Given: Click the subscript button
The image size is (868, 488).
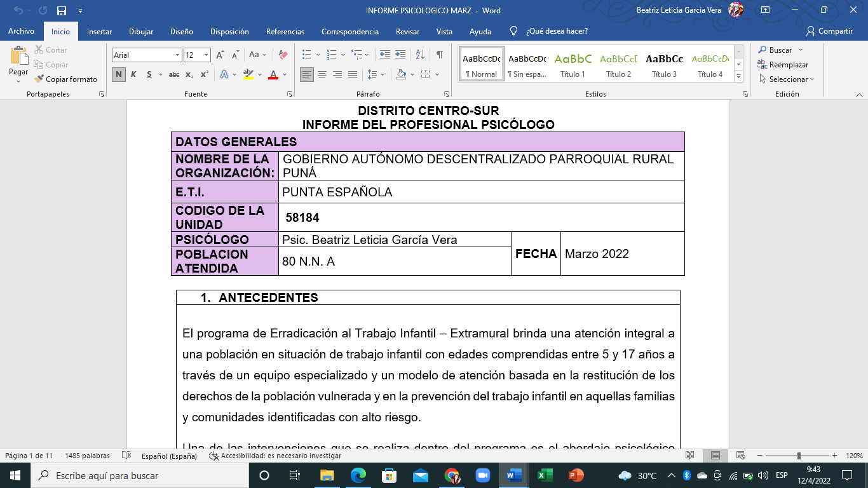Looking at the screenshot, I should click(189, 74).
